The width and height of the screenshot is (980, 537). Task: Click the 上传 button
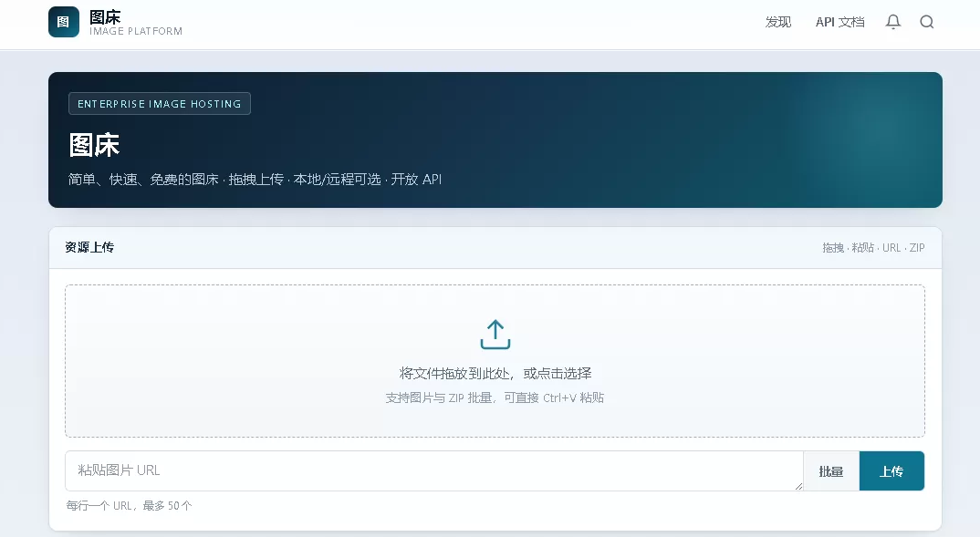click(891, 471)
